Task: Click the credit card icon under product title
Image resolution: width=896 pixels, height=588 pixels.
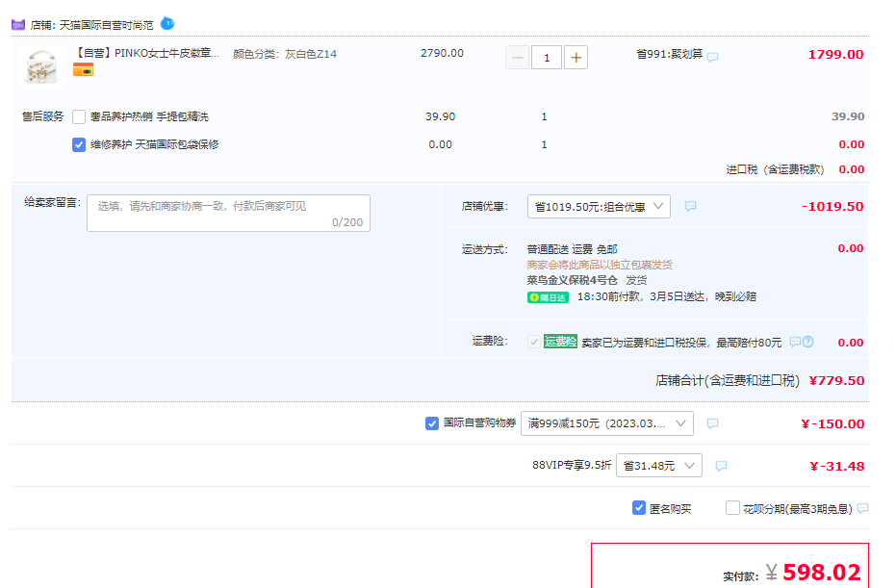Action: click(x=83, y=70)
